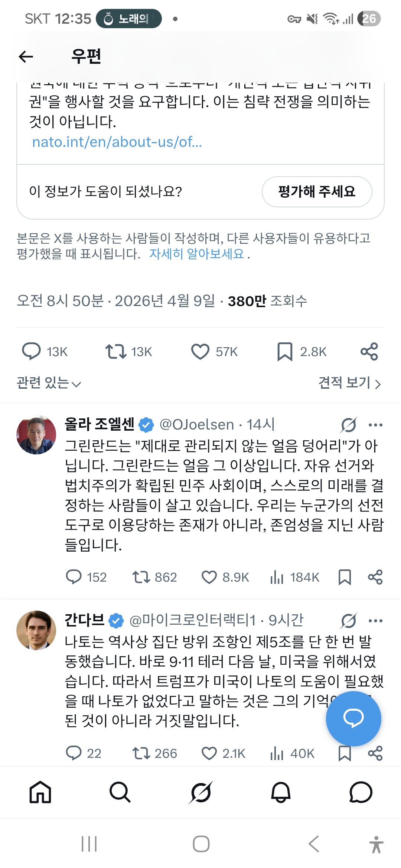Screen dimensions: 401x868
Task: Open more options on 올라 조엘센's reply
Action: pos(375,425)
